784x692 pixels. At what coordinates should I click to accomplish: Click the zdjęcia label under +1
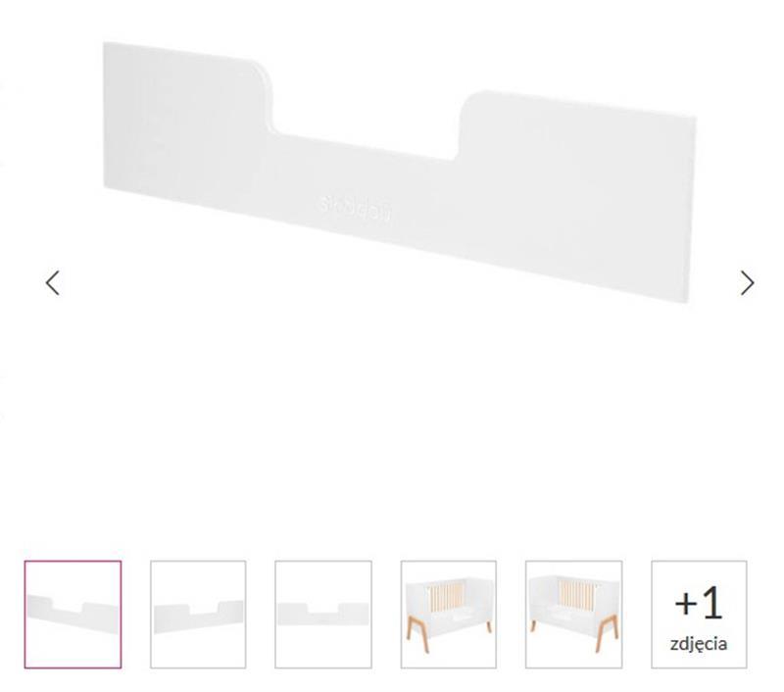(x=699, y=644)
